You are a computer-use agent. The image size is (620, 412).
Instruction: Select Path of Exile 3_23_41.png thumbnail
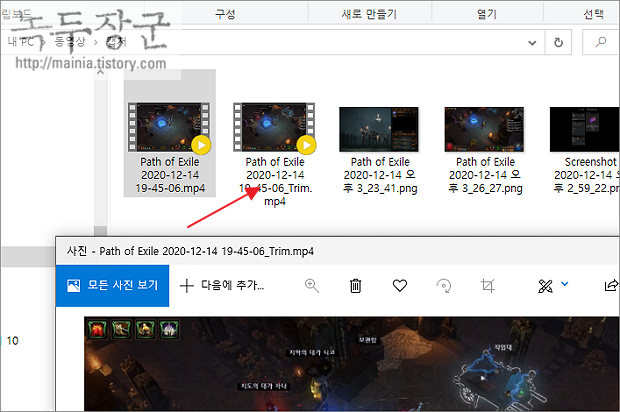(379, 129)
